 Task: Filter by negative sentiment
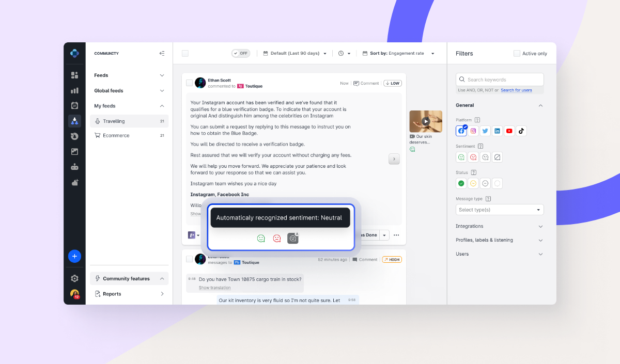click(473, 157)
